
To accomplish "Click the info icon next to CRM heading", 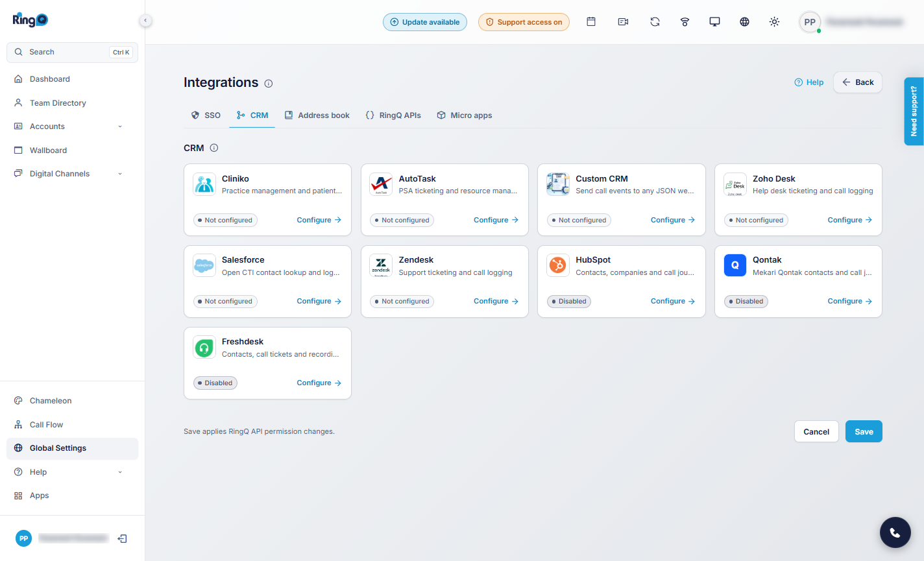I will 214,148.
